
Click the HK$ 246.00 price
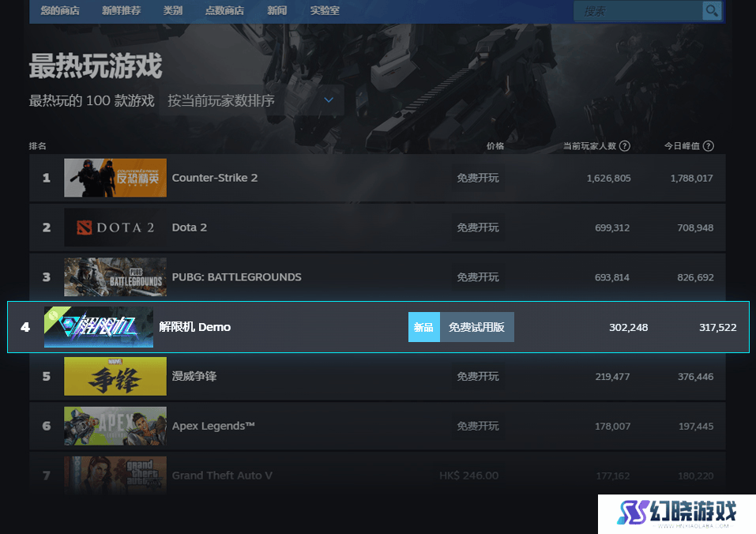[x=468, y=476]
